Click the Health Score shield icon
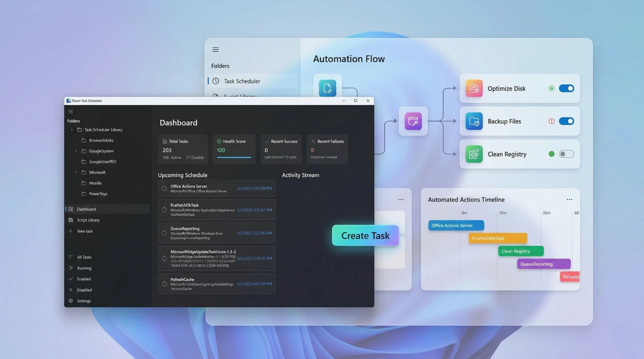Image resolution: width=644 pixels, height=359 pixels. (x=219, y=141)
